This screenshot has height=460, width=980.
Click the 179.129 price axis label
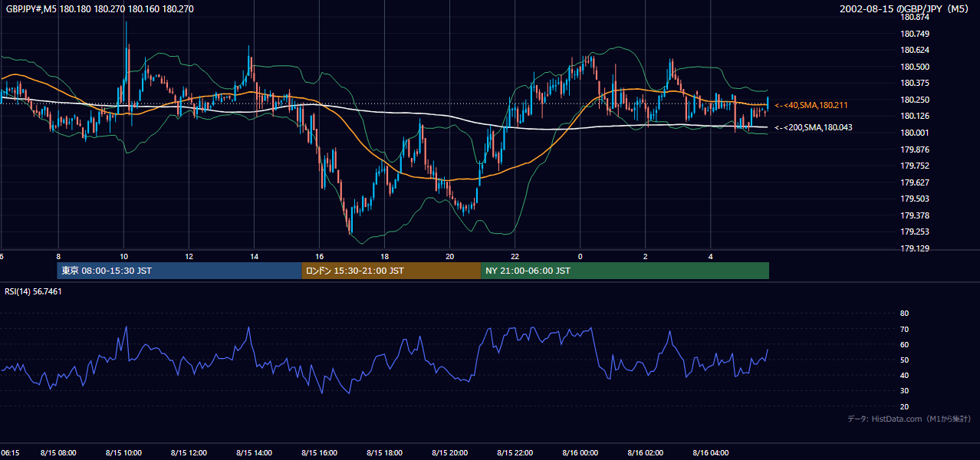pos(916,248)
